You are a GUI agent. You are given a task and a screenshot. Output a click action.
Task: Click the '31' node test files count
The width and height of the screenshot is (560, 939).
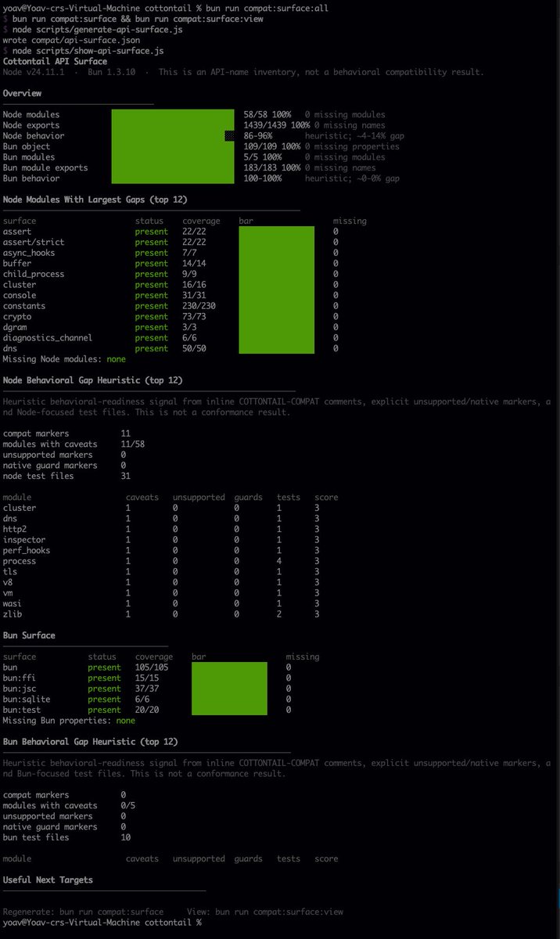[x=126, y=476]
